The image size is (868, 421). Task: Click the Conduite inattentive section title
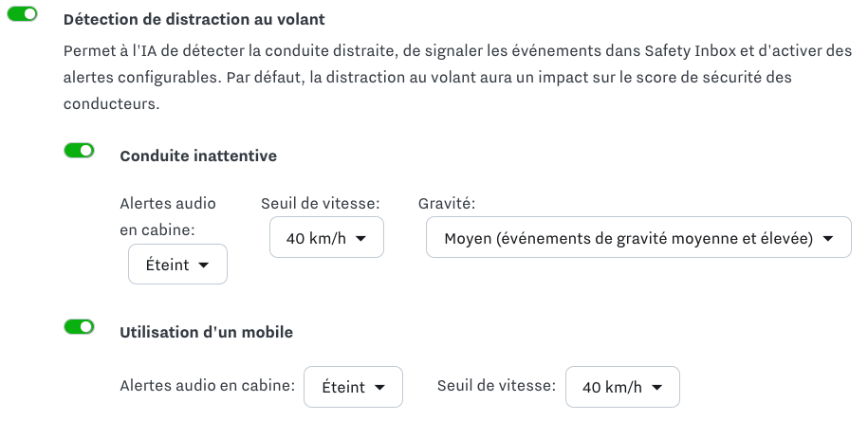(x=198, y=156)
